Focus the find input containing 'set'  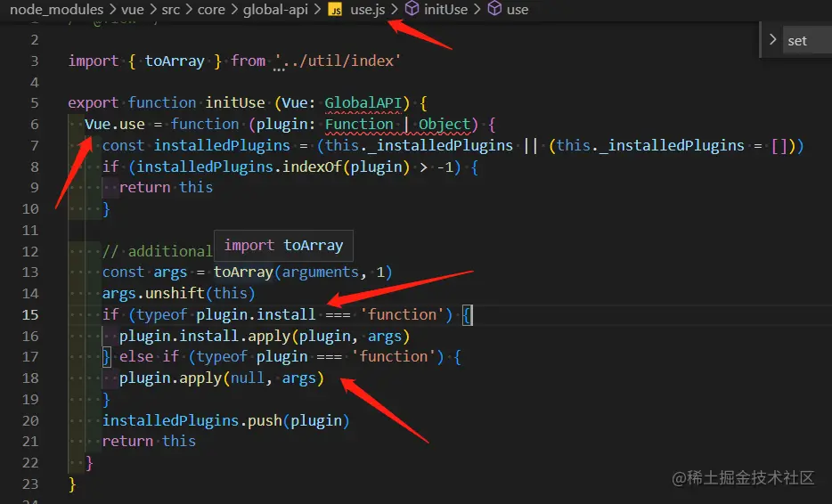pyautogui.click(x=808, y=40)
